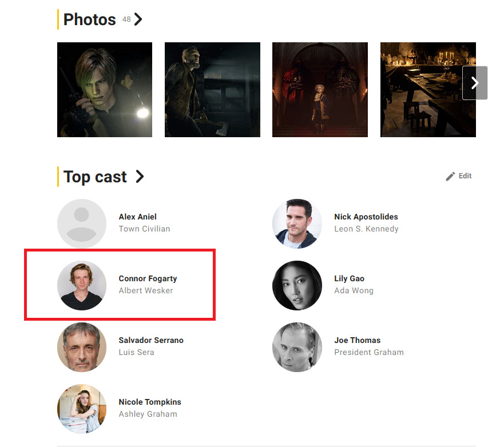The width and height of the screenshot is (504, 447).
Task: Expand the Photos section chevron
Action: click(x=138, y=19)
